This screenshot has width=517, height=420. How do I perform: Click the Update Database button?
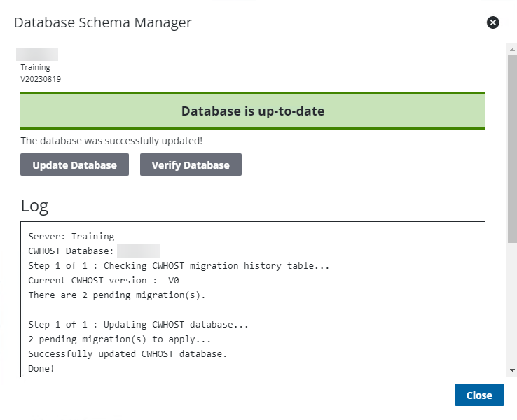pyautogui.click(x=74, y=165)
